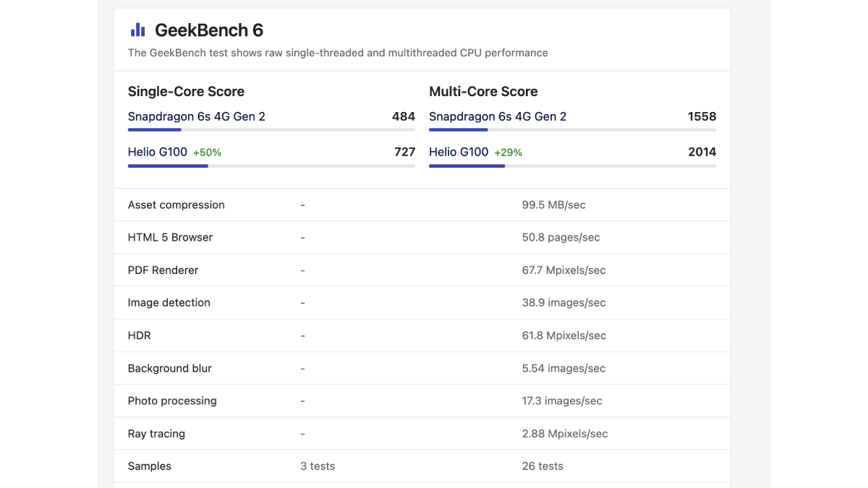Click the 26 tests samples value
The image size is (868, 488).
[x=542, y=466]
